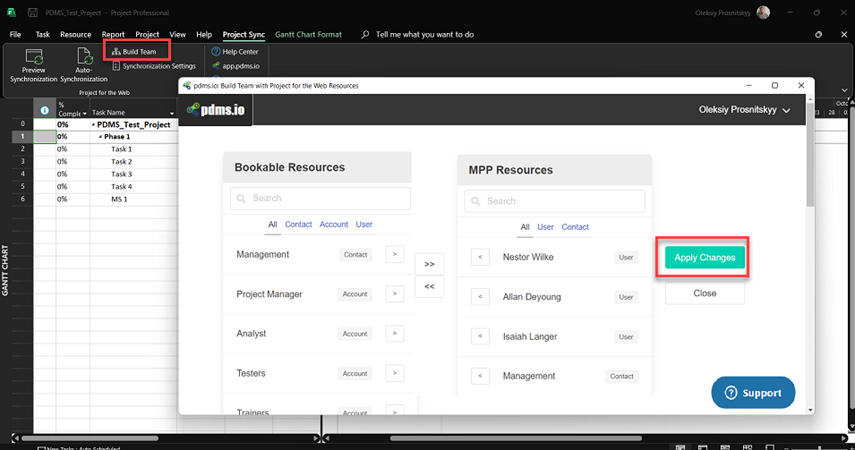The width and height of the screenshot is (855, 450).
Task: Select the Task 1 row name
Action: click(122, 149)
